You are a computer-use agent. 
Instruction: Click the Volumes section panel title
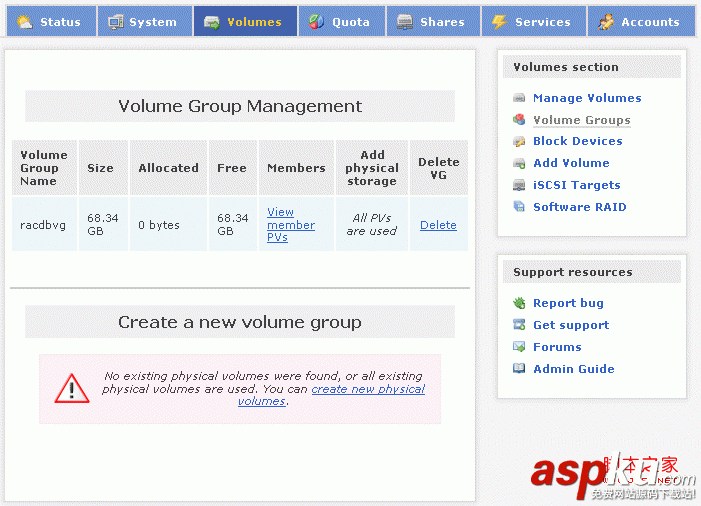click(x=566, y=67)
